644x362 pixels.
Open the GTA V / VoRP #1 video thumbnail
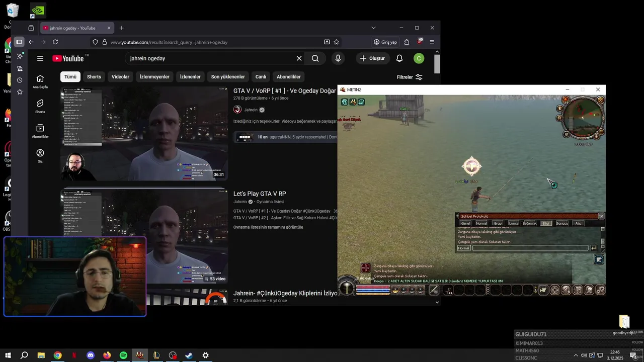[x=144, y=133]
